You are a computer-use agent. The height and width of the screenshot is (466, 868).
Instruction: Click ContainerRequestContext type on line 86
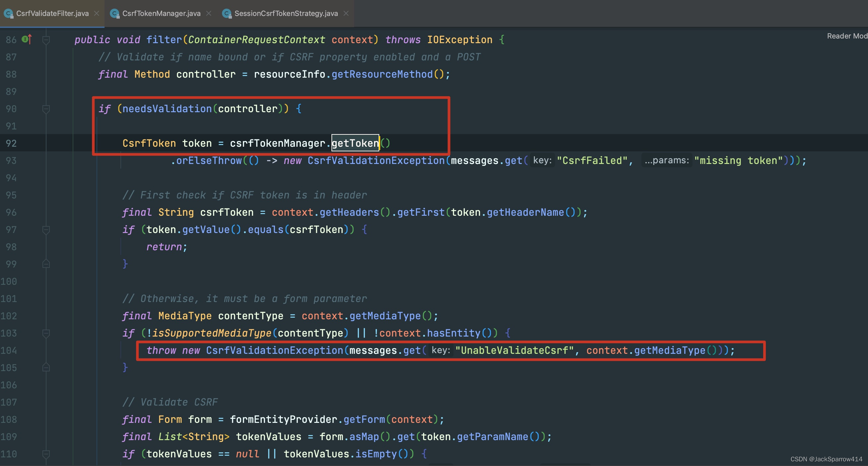pos(256,39)
